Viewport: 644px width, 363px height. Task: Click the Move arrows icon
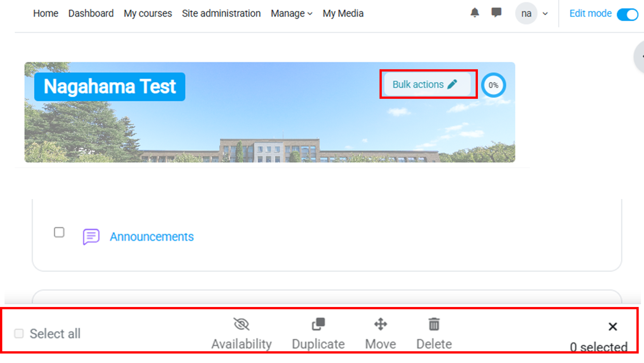pyautogui.click(x=380, y=324)
